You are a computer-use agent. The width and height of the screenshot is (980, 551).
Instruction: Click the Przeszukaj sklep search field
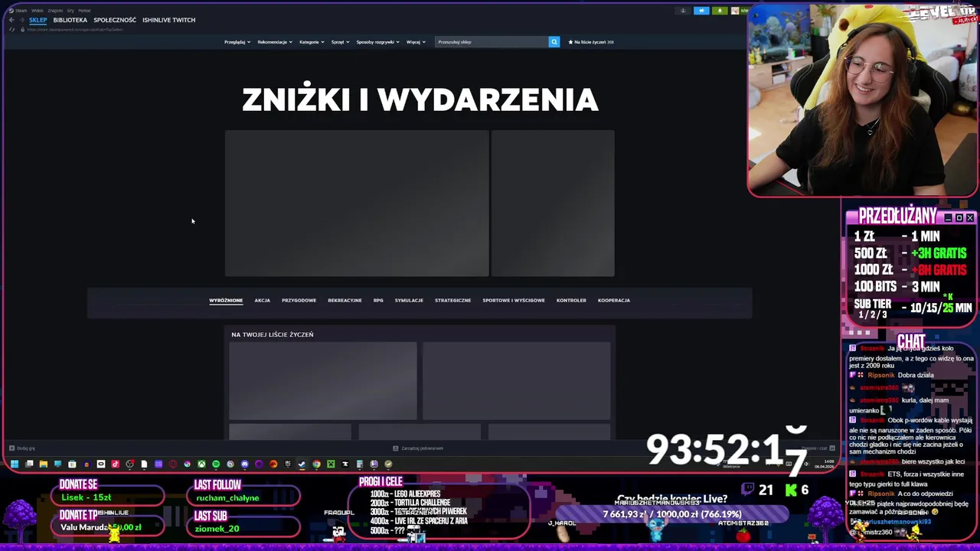point(492,42)
